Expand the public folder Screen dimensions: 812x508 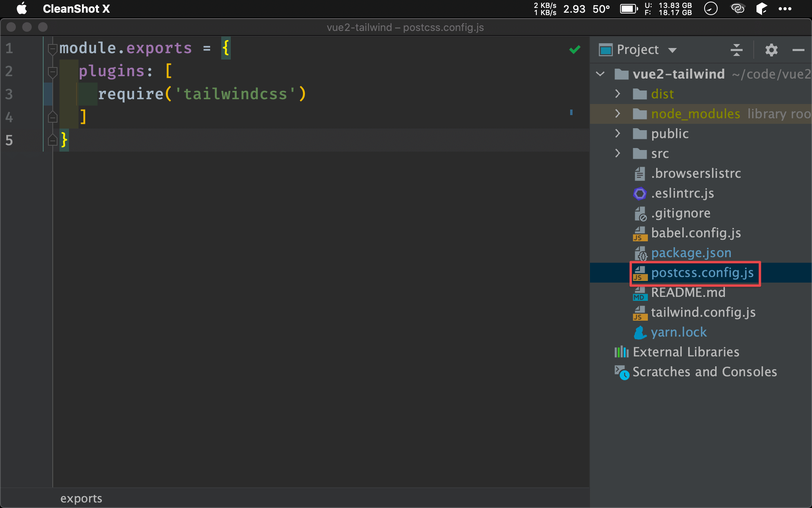[x=617, y=133]
